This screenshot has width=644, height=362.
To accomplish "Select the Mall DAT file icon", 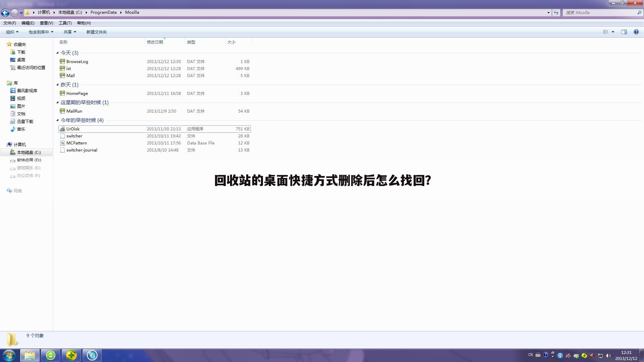I will pyautogui.click(x=62, y=75).
